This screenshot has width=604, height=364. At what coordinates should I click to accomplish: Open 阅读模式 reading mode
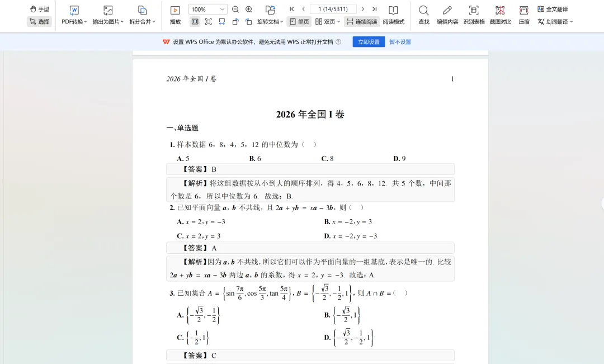click(x=393, y=15)
